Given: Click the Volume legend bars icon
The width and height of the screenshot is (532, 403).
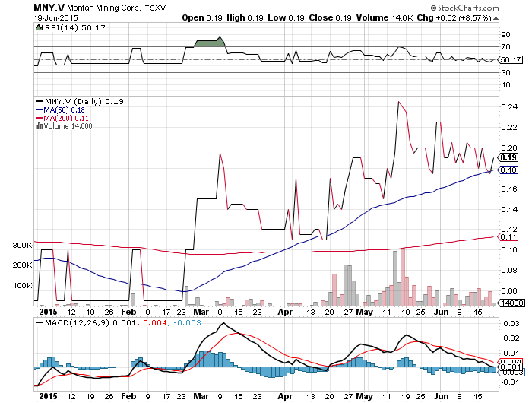Looking at the screenshot, I should pos(40,126).
